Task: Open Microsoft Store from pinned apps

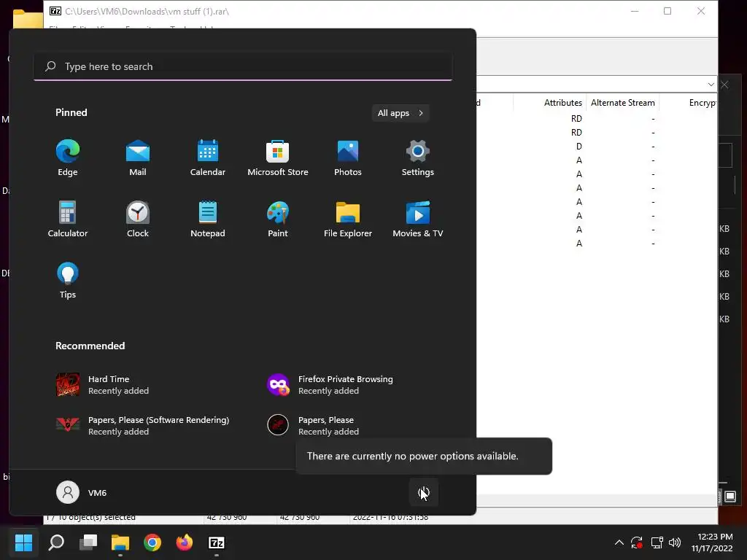Action: (x=278, y=158)
